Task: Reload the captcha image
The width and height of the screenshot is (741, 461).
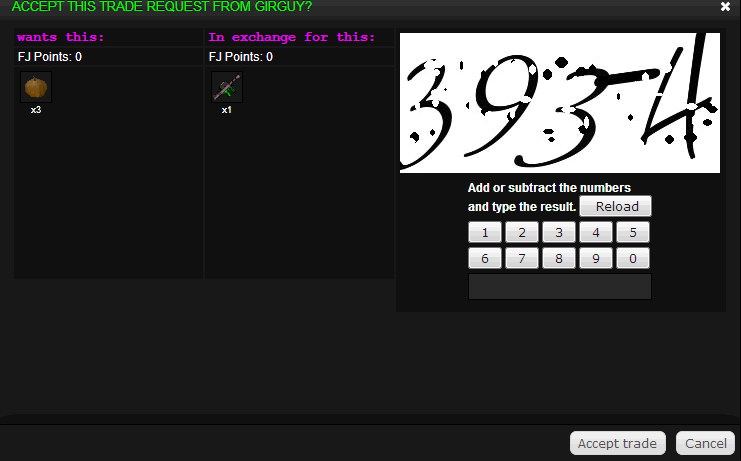Action: click(x=615, y=206)
